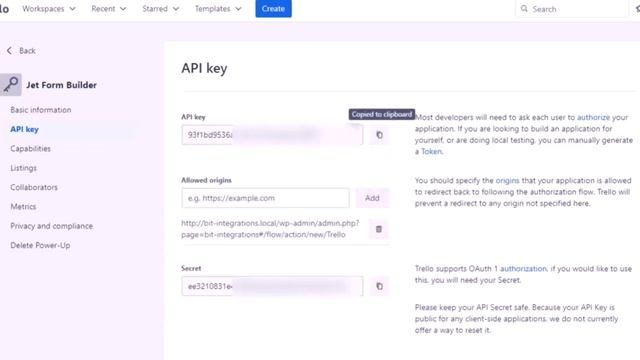The height and width of the screenshot is (360, 640).
Task: Open Metrics section
Action: click(23, 207)
